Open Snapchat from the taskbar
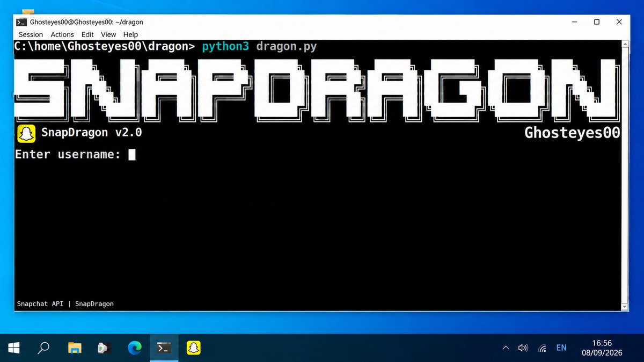This screenshot has height=362, width=644. pos(193,348)
